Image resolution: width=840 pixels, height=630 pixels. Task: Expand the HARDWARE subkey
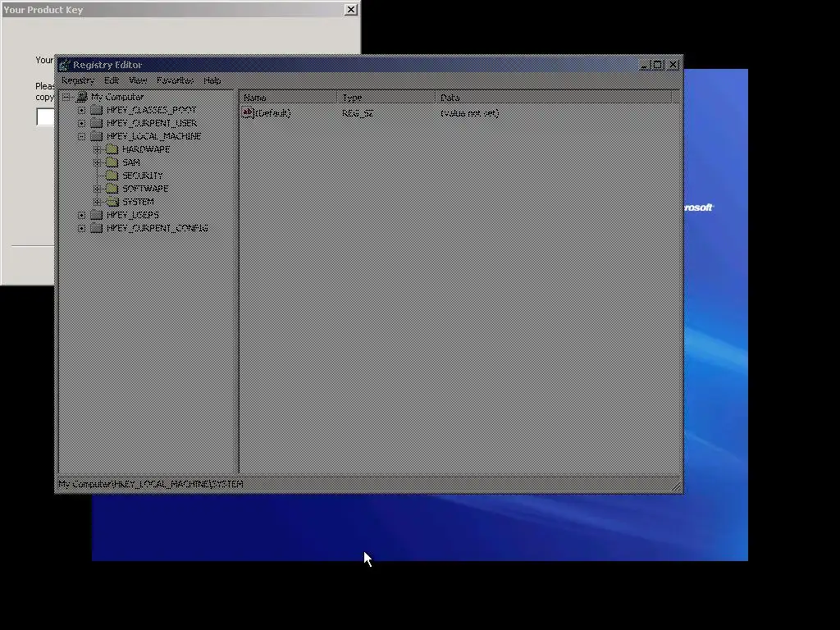coord(97,149)
